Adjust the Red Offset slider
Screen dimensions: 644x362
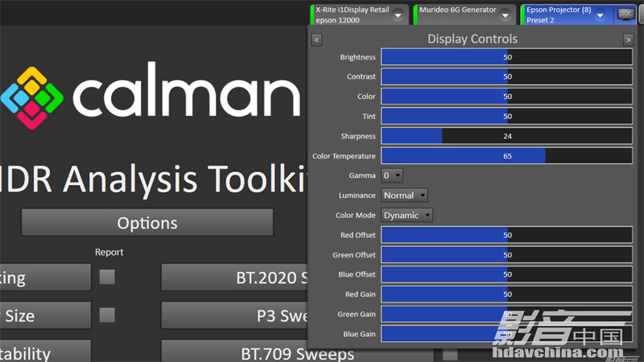pyautogui.click(x=506, y=235)
